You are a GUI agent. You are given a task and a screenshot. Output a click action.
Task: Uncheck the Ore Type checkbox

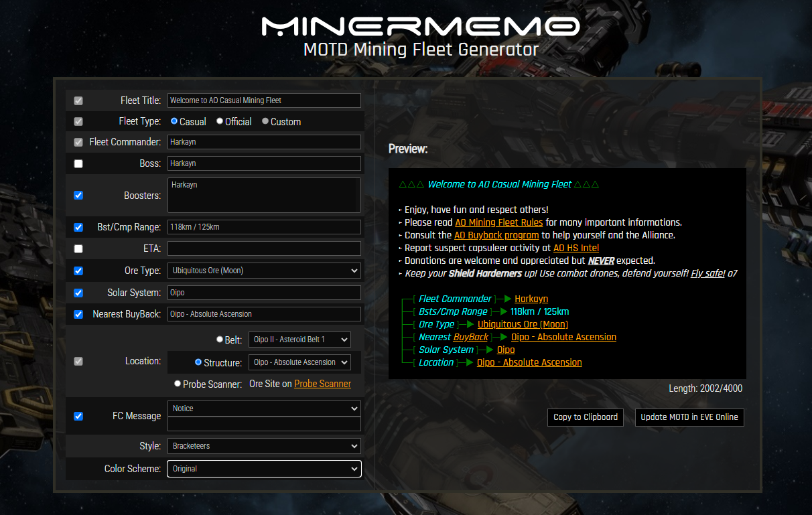78,271
